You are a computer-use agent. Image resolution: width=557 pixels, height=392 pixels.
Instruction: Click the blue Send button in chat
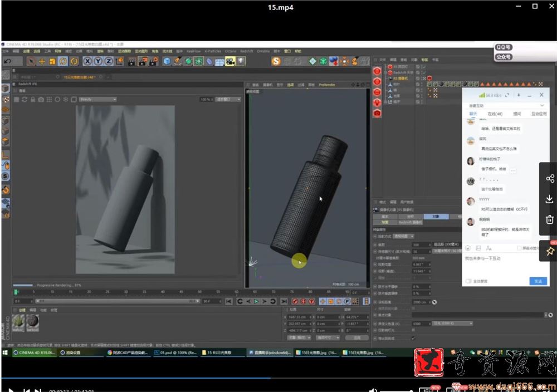click(x=538, y=281)
